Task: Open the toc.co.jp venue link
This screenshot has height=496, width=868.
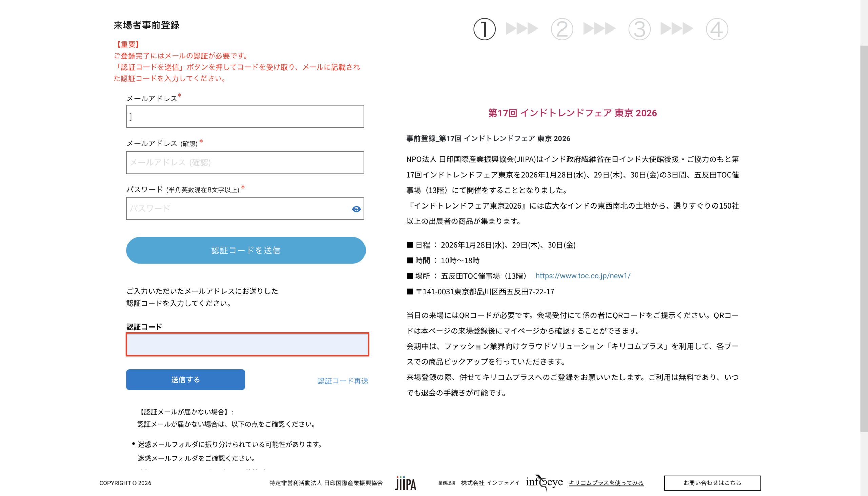Action: [583, 276]
